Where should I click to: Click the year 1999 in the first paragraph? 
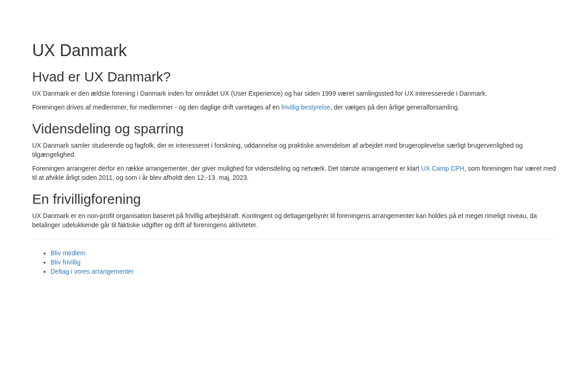328,93
